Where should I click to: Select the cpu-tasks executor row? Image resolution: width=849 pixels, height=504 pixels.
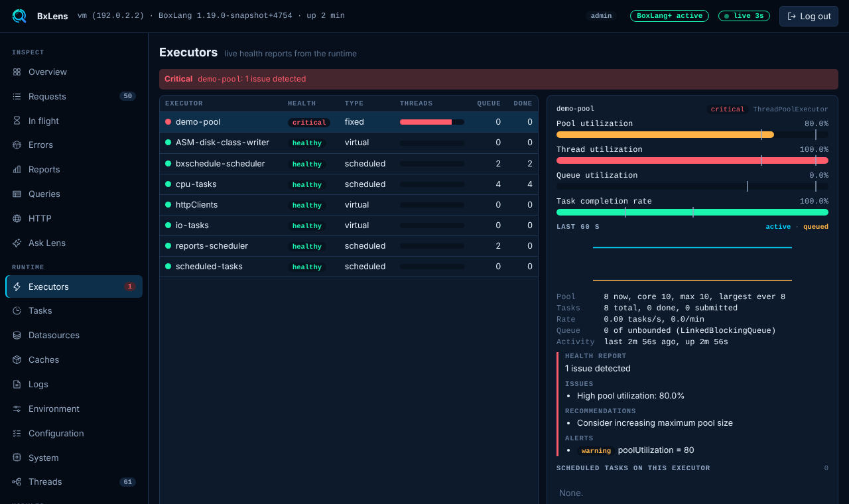(349, 184)
